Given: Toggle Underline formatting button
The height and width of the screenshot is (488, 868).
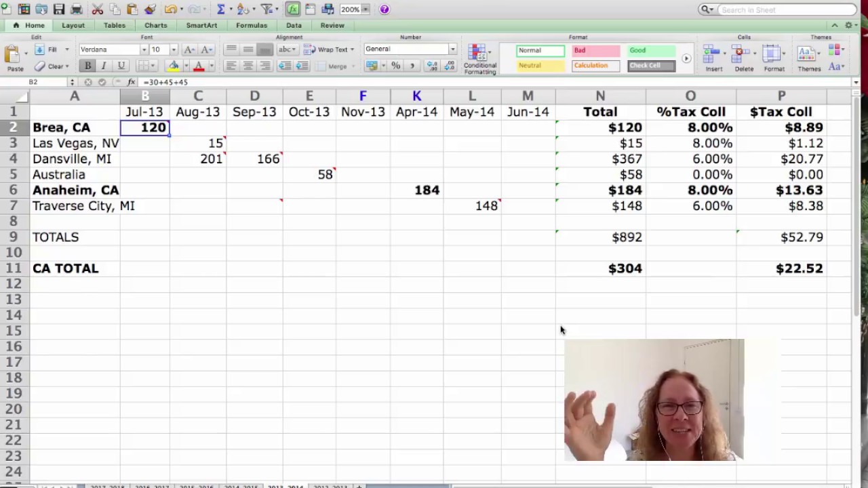Looking at the screenshot, I should [x=121, y=66].
